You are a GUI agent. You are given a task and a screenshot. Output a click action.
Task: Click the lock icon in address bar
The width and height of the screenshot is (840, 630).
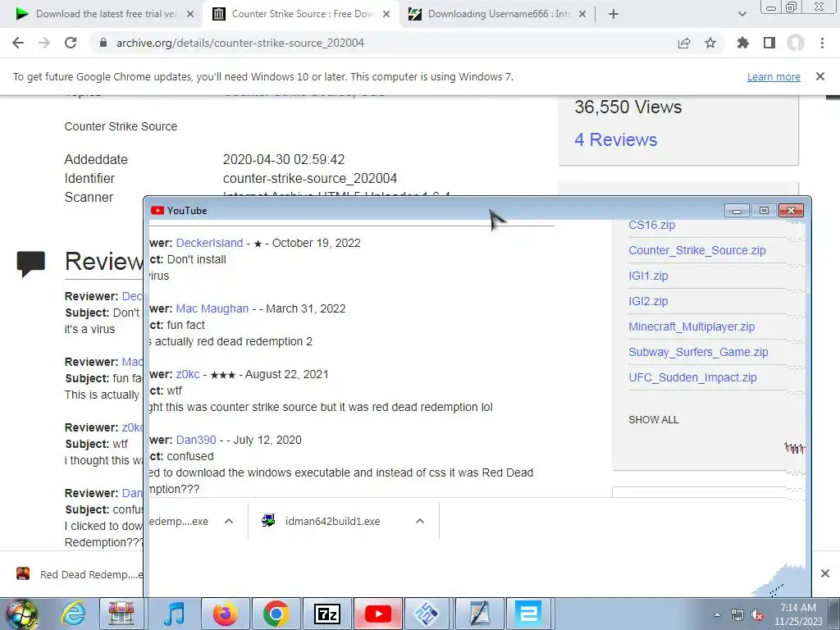[103, 43]
